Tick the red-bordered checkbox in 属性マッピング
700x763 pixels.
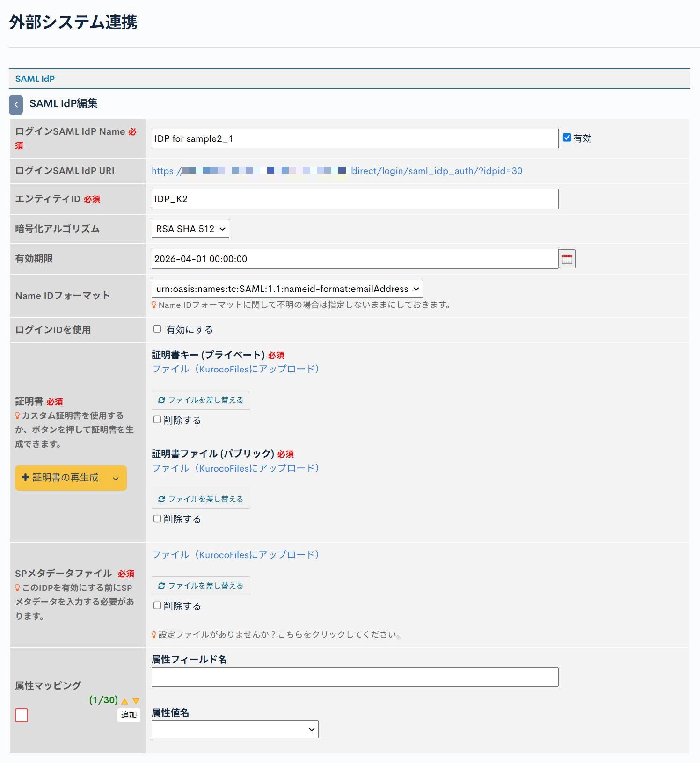pos(22,715)
